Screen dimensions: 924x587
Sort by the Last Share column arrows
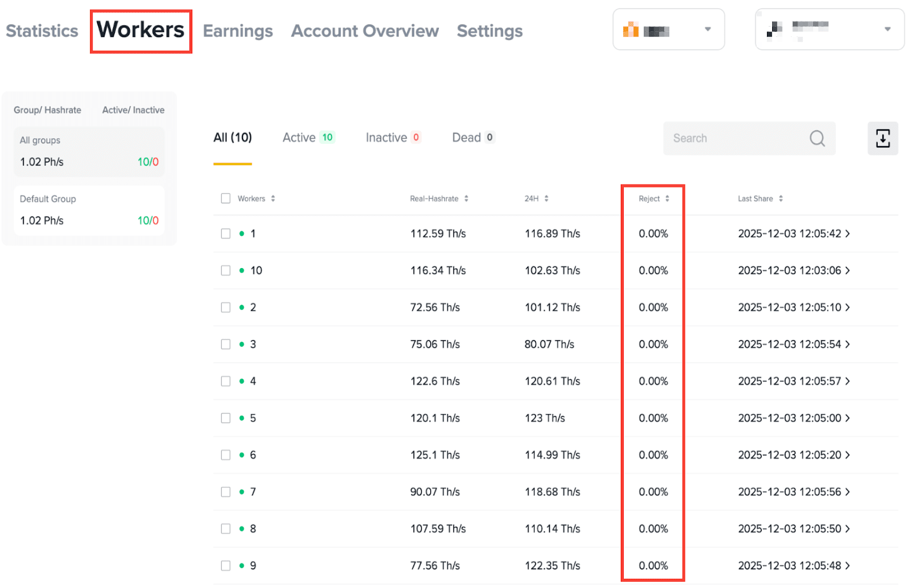click(x=781, y=199)
